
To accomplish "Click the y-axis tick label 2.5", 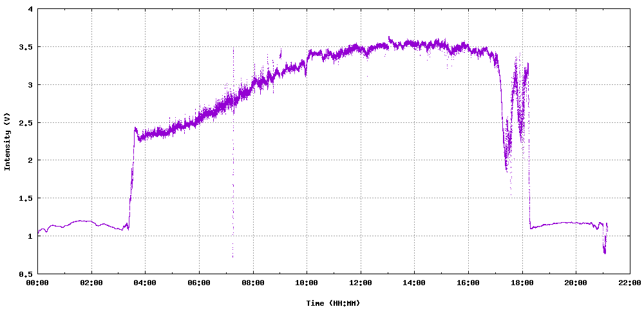I will (x=27, y=123).
